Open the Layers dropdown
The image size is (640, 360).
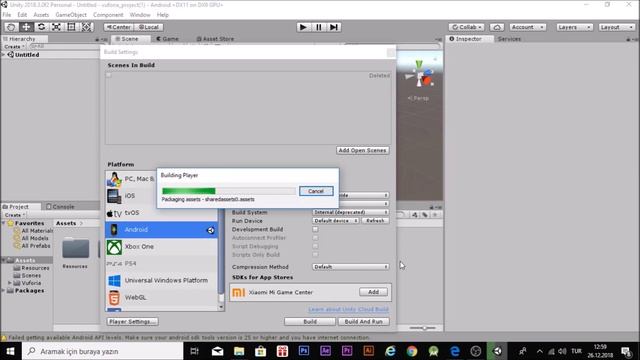click(x=574, y=27)
